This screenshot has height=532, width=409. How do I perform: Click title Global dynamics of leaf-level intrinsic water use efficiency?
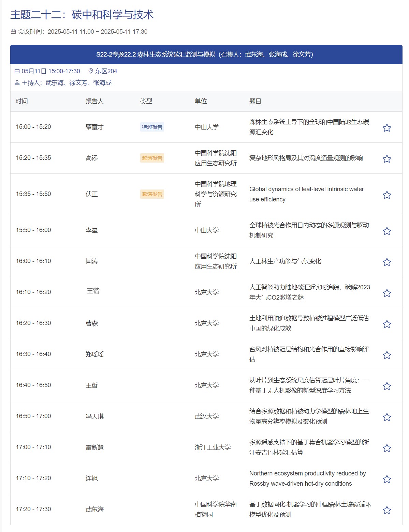[x=306, y=194]
